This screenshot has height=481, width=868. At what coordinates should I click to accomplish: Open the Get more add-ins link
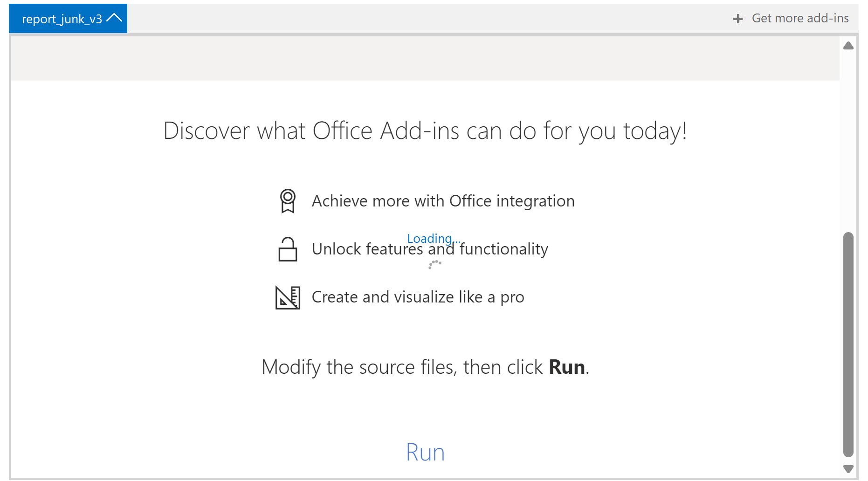[800, 18]
